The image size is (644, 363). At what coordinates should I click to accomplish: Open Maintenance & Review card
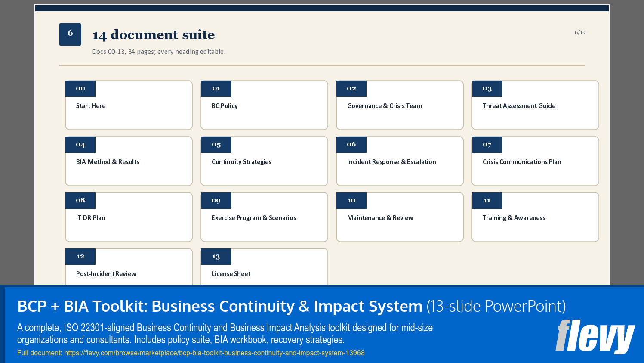[x=400, y=217]
